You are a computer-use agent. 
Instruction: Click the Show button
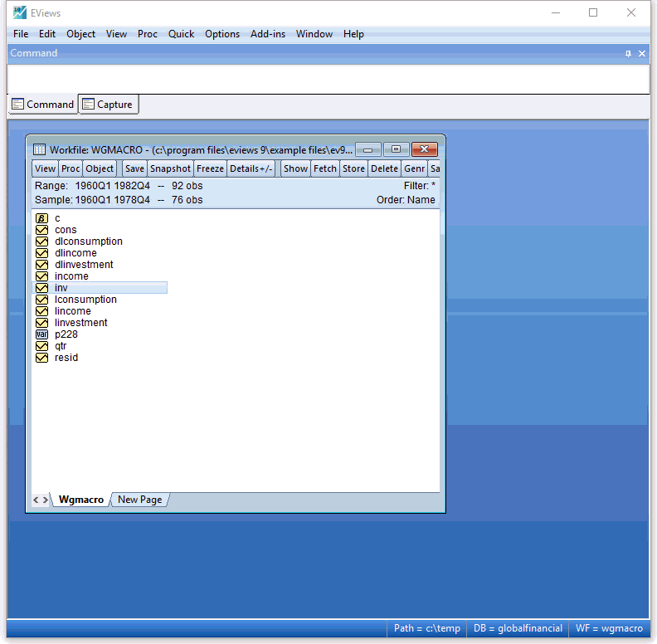[295, 168]
